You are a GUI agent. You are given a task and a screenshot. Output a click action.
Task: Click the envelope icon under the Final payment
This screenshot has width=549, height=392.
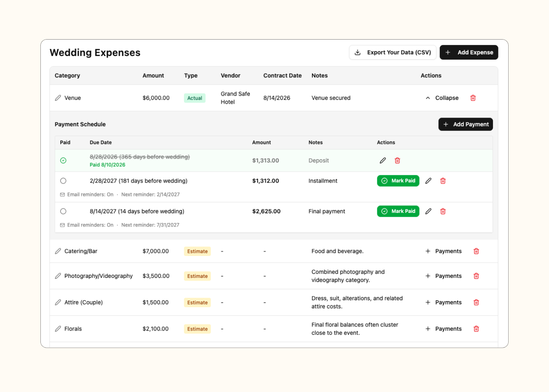62,225
